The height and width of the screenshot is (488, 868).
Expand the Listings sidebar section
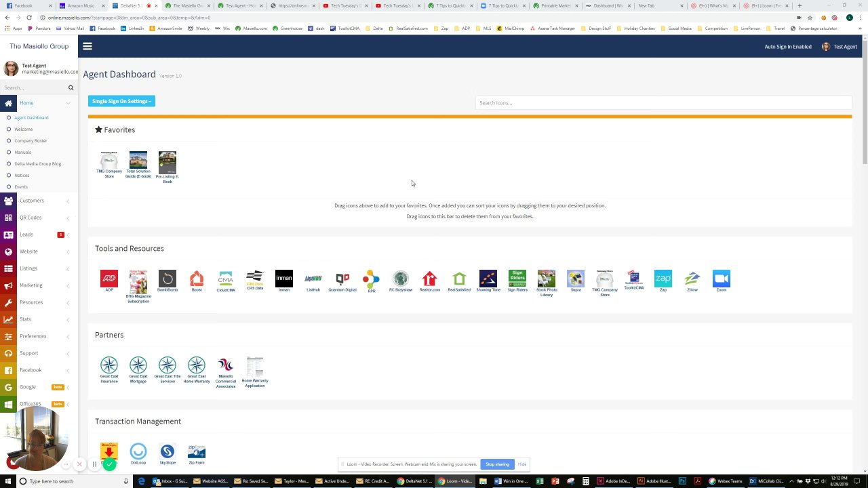pos(39,268)
